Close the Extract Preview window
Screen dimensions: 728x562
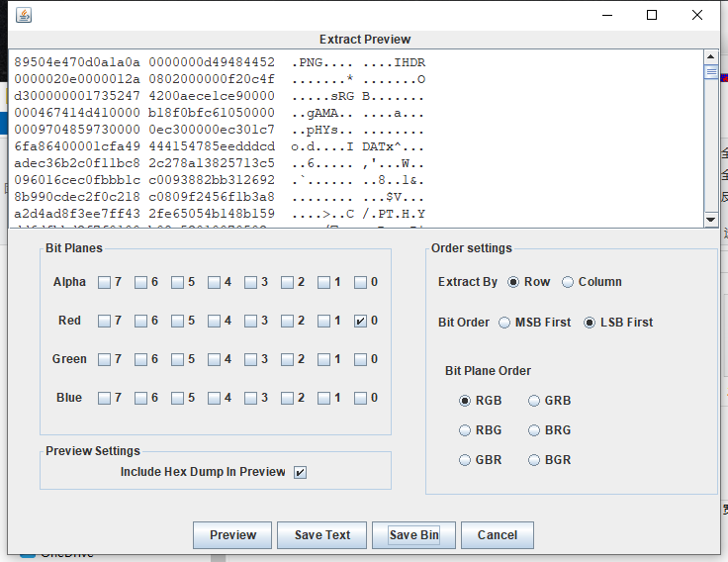(x=697, y=15)
